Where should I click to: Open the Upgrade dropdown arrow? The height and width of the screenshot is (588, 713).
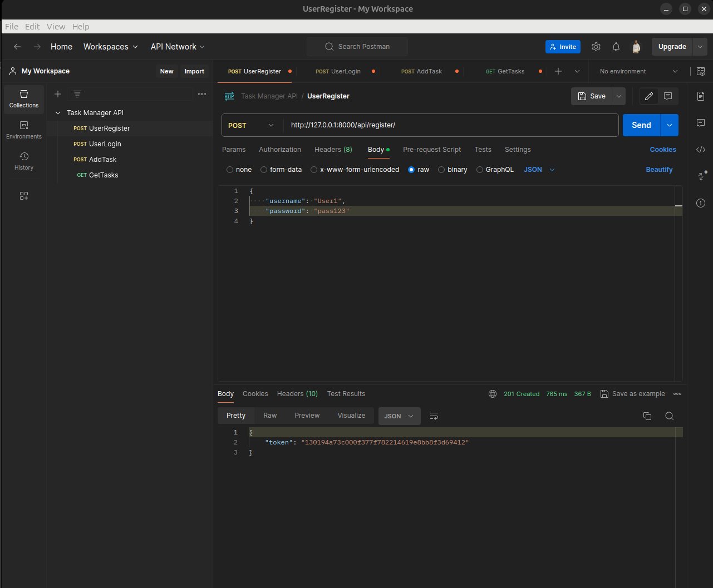click(x=700, y=47)
